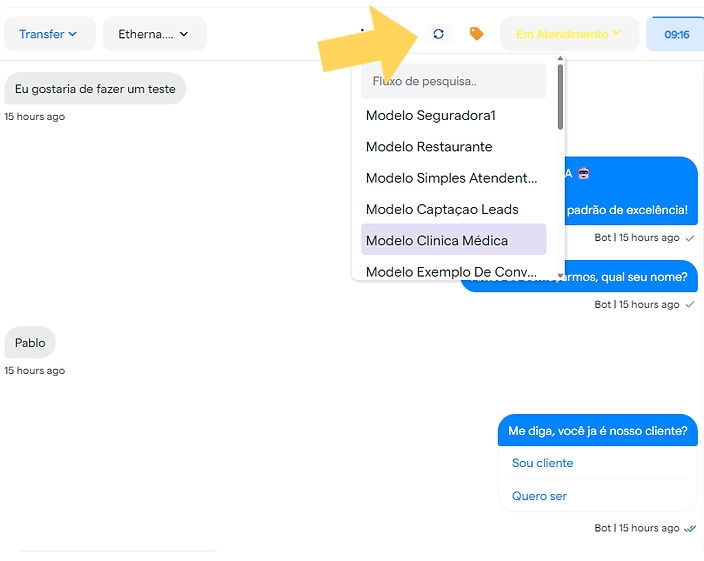704x561 pixels.
Task: Click the 09:16 timer button
Action: (x=677, y=34)
